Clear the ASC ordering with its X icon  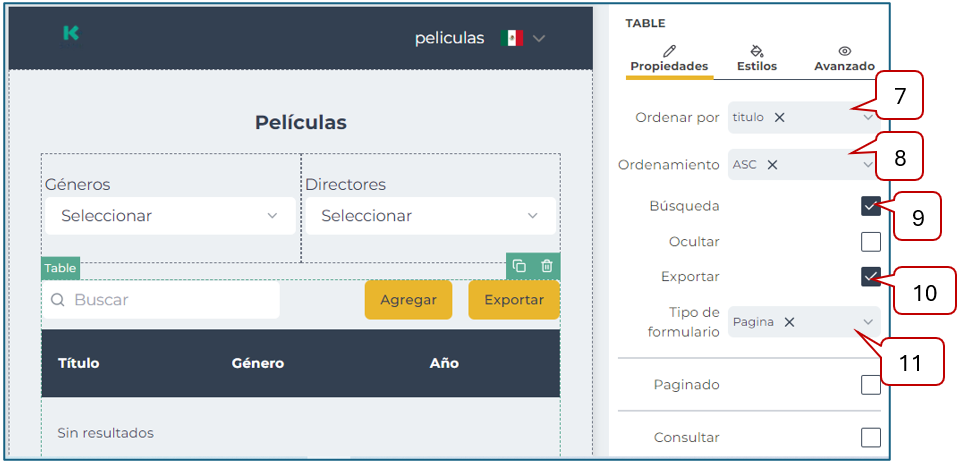pyautogui.click(x=772, y=165)
